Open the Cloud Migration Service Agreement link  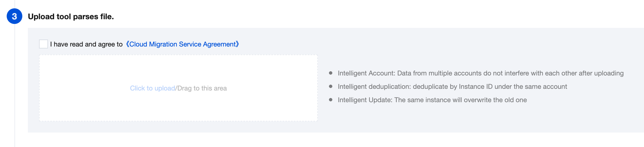[x=183, y=44]
